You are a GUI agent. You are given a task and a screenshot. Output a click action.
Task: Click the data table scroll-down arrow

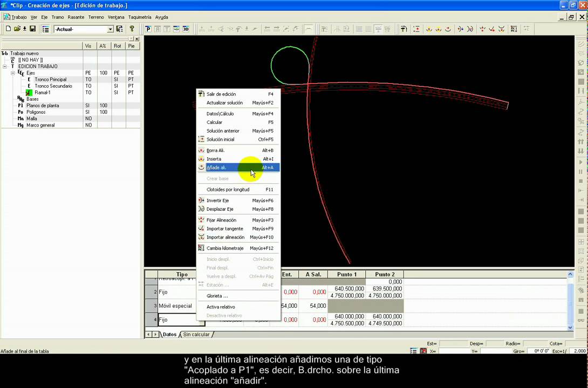click(x=570, y=327)
